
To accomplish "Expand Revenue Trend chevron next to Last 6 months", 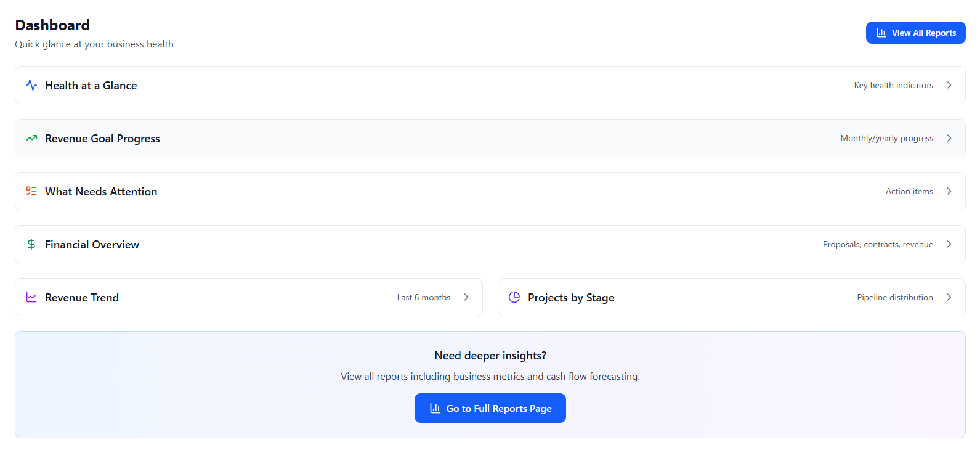I will 466,297.
